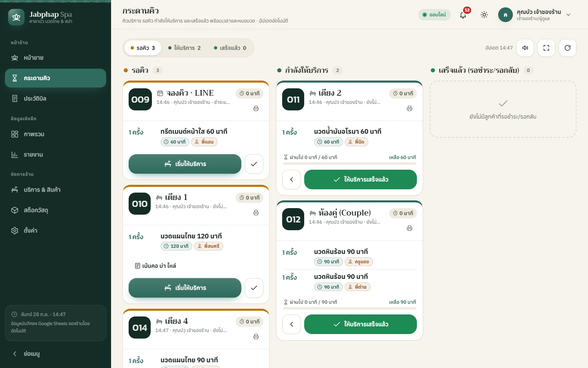Move queue 012 back to waiting
This screenshot has height=368, width=588.
[292, 324]
